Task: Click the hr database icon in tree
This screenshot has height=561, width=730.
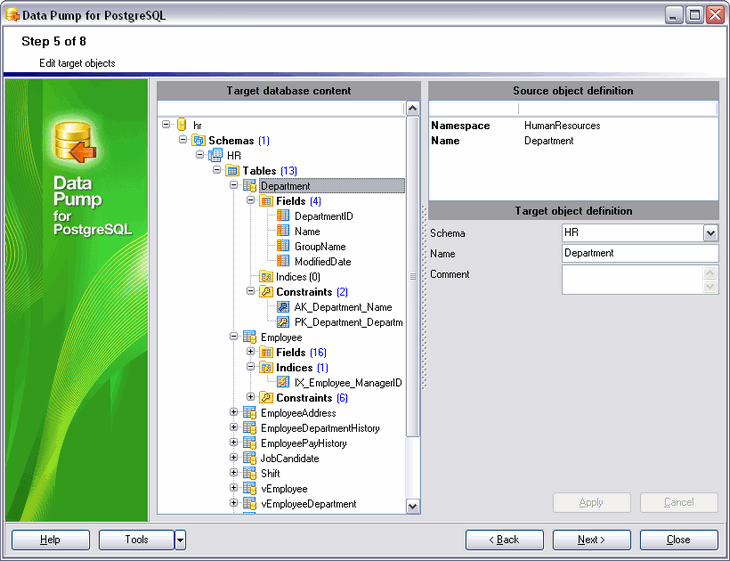Action: (x=182, y=125)
